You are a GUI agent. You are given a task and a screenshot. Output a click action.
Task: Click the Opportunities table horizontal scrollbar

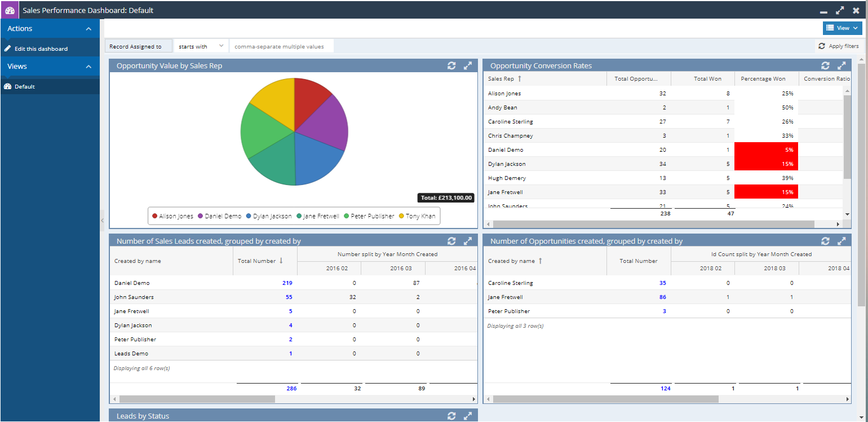point(606,399)
